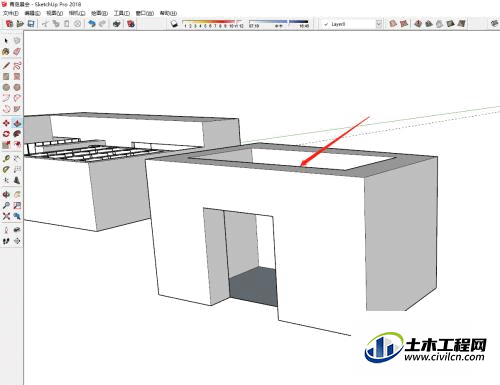Screen dimensions: 500x385
Task: Open the 文件(F) File menu
Action: pyautogui.click(x=11, y=13)
